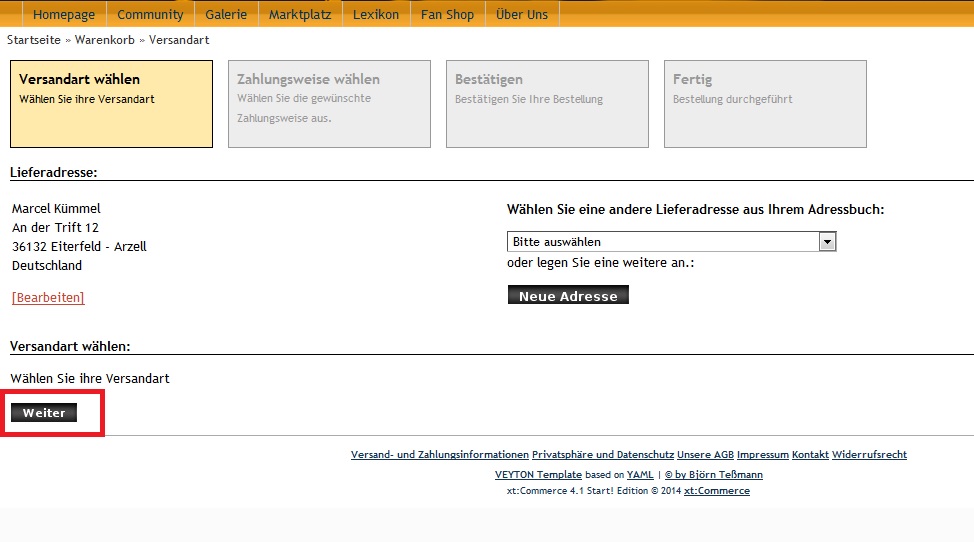The image size is (974, 542).
Task: Click the Startseite breadcrumb link
Action: tap(34, 40)
